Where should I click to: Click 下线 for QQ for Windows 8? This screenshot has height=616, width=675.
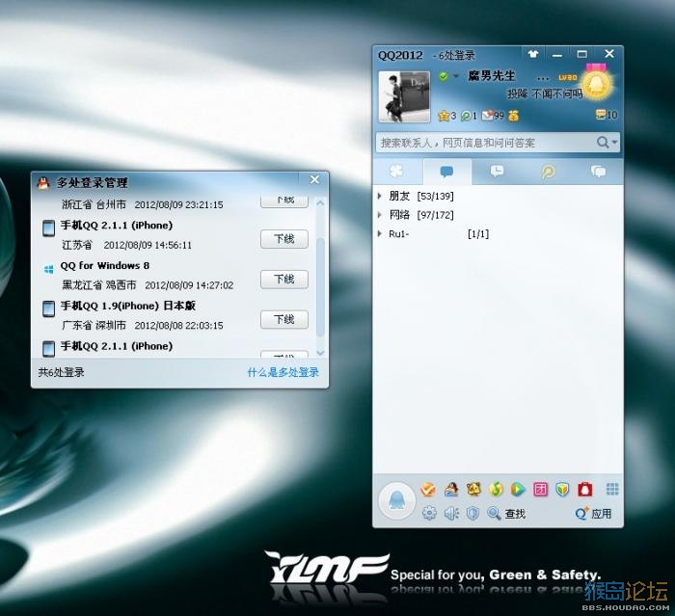[x=284, y=280]
